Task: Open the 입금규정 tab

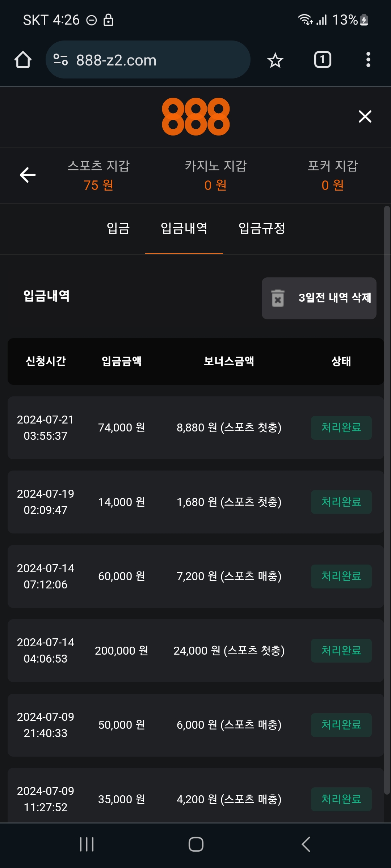Action: pos(262,228)
